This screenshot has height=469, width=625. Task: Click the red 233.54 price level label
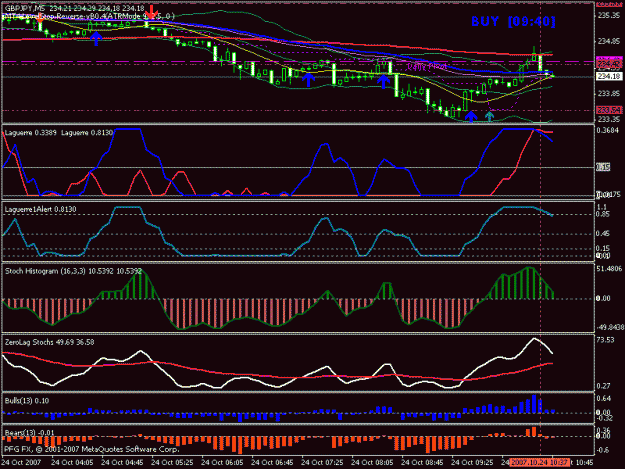point(609,110)
